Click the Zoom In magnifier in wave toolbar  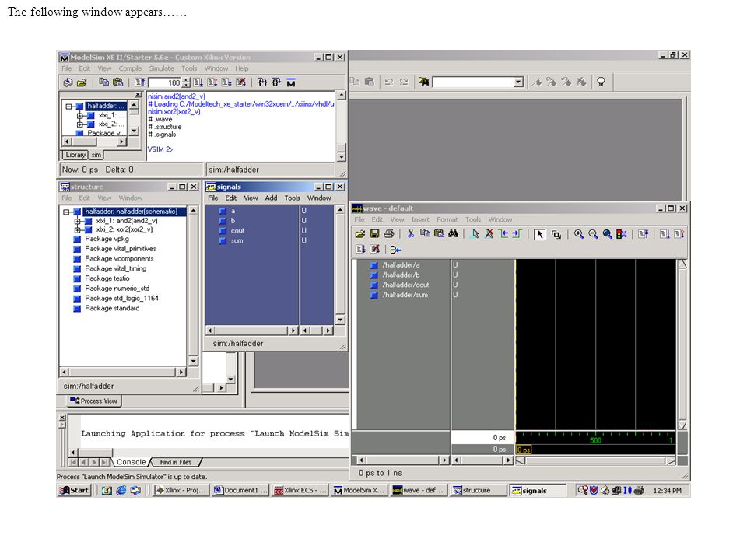579,234
